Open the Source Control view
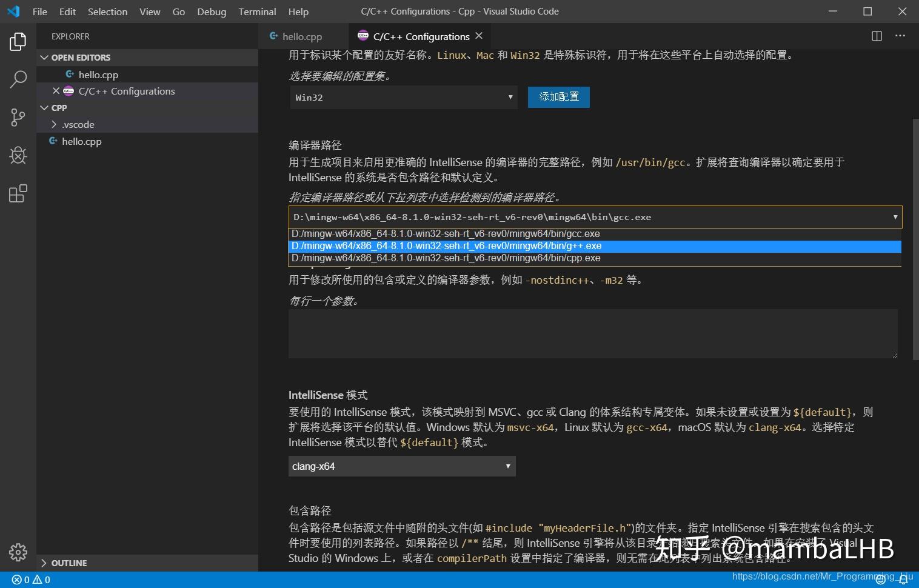Viewport: 919px width, 588px height. (18, 118)
